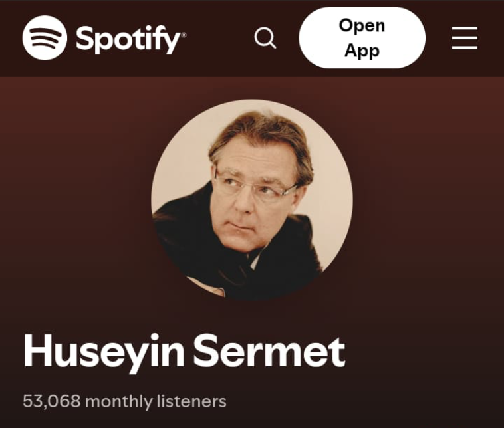View the artist's circular avatar image

(252, 199)
